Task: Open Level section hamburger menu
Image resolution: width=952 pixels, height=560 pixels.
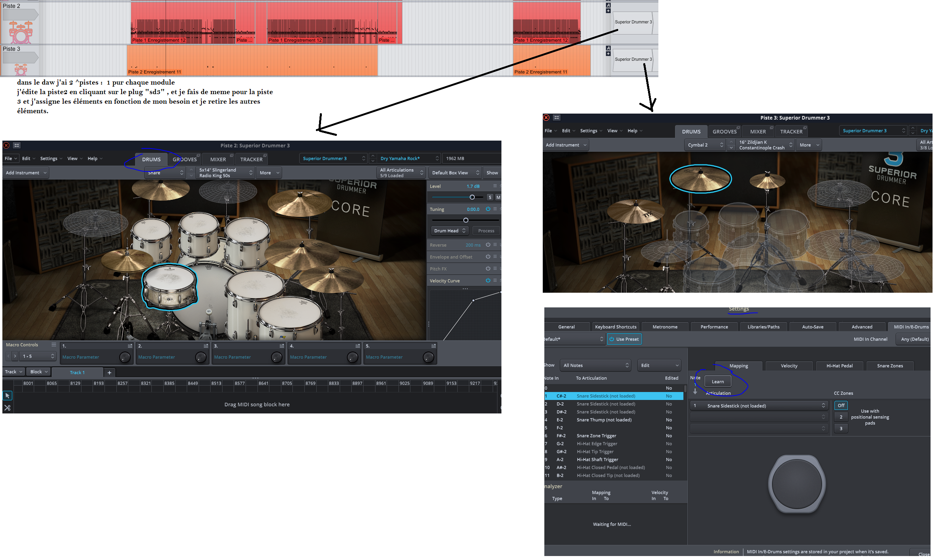Action: [495, 186]
